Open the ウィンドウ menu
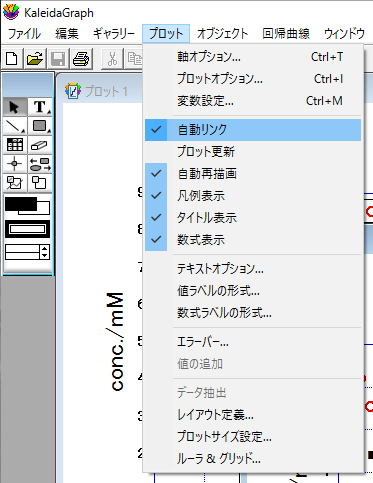The height and width of the screenshot is (483, 373). [x=345, y=34]
